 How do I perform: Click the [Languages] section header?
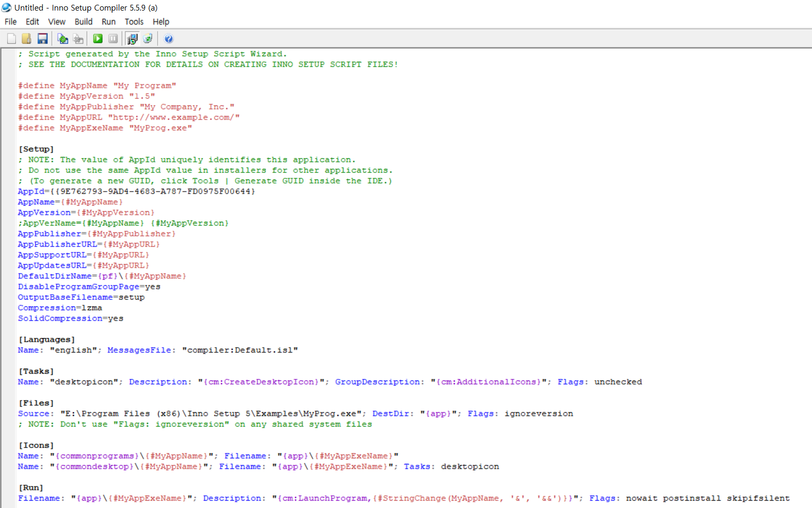pyautogui.click(x=47, y=340)
